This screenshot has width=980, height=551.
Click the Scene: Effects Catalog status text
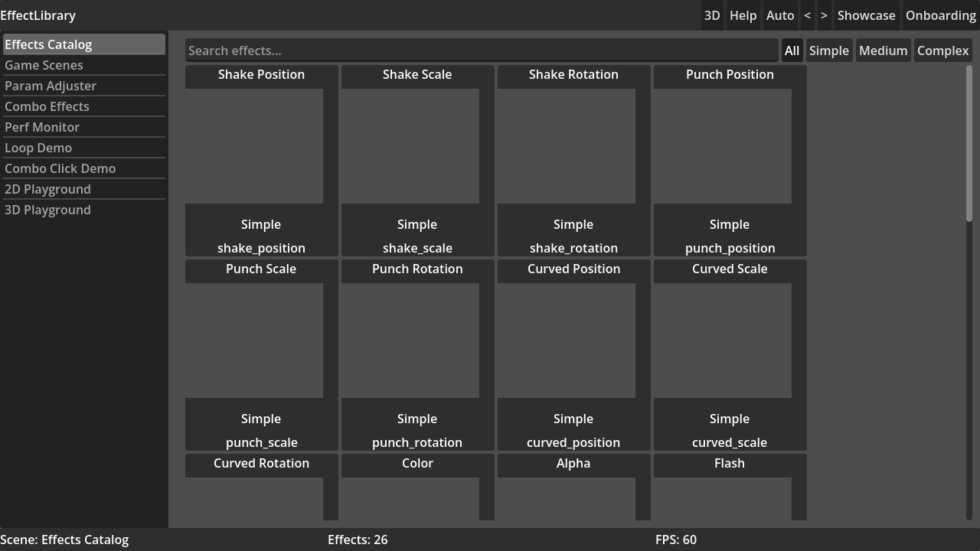pos(64,540)
